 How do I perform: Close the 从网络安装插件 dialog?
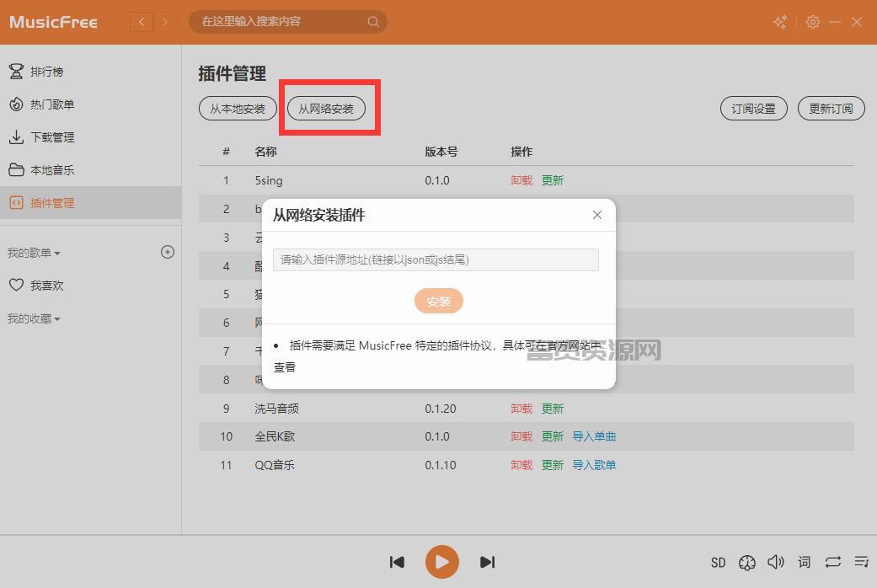pos(597,215)
